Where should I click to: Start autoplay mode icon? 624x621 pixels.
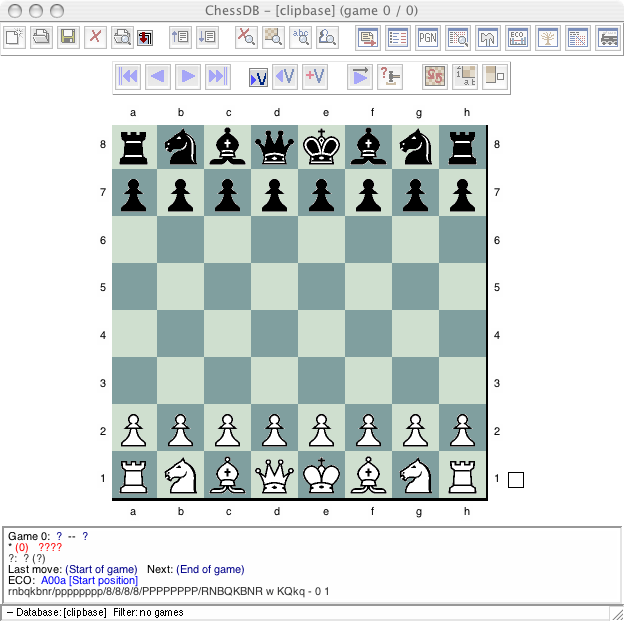coord(360,76)
